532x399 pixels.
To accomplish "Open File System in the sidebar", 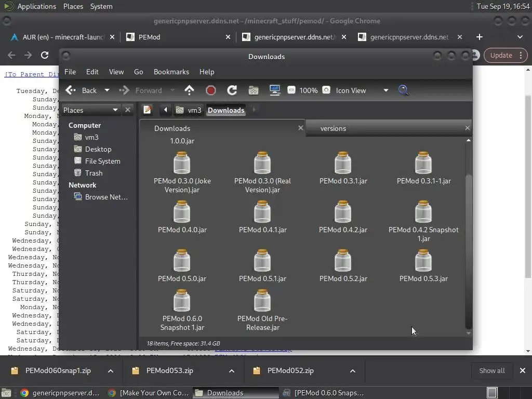I will [102, 161].
